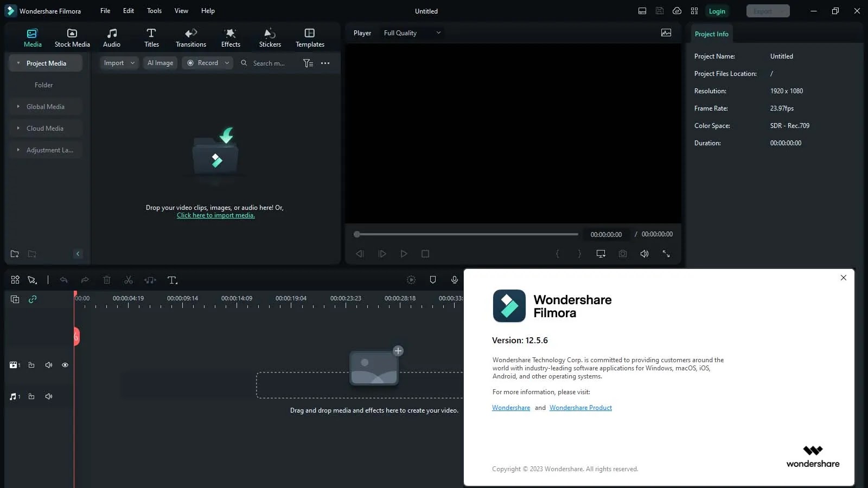Open the View menu
Image resolution: width=868 pixels, height=488 pixels.
click(181, 11)
